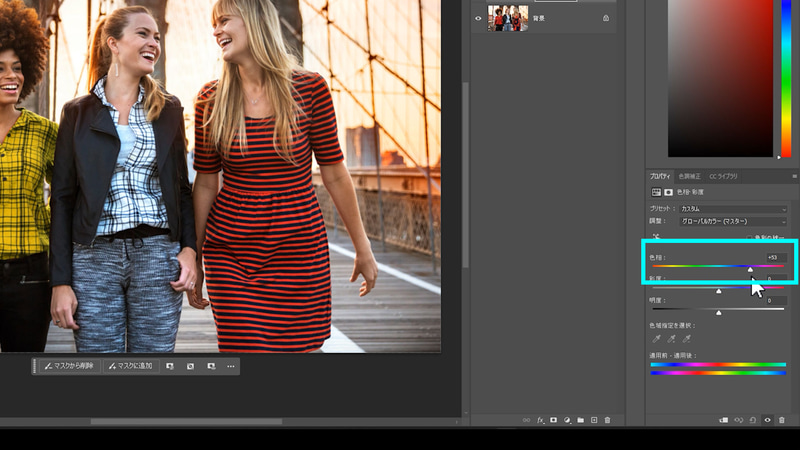800x450 pixels.
Task: Open the 調整 dropdown グローバルカラー (マスター)
Action: click(x=733, y=221)
